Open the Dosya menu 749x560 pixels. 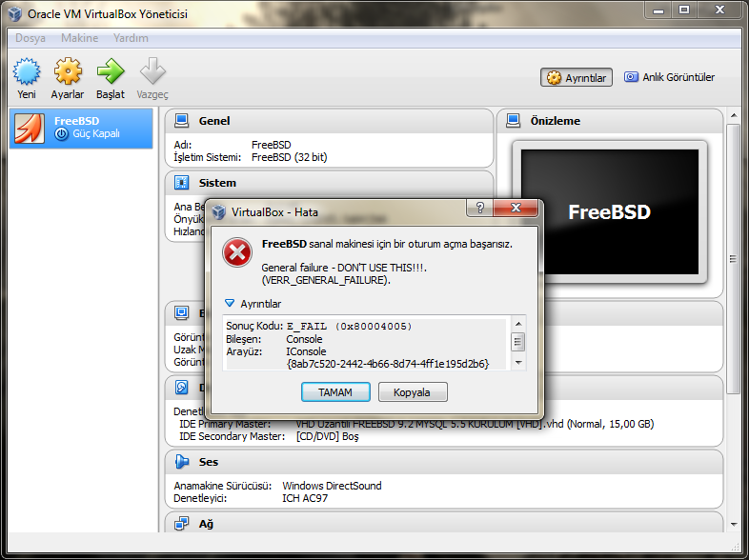pos(30,38)
